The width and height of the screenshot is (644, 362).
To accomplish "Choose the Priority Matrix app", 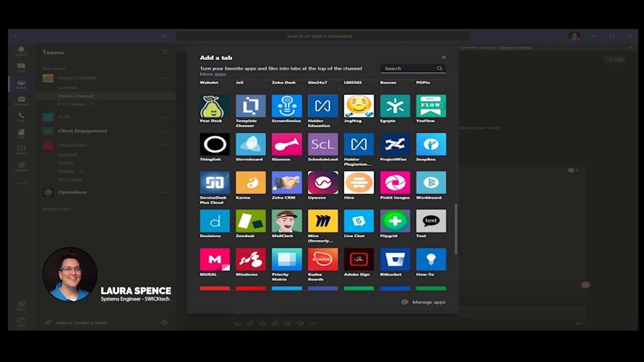I will (x=287, y=259).
